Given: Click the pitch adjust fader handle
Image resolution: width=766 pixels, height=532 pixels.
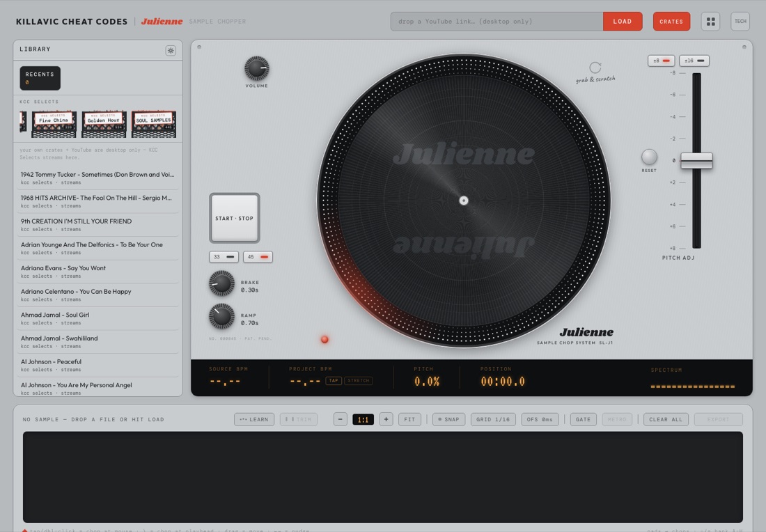Looking at the screenshot, I should (x=696, y=161).
